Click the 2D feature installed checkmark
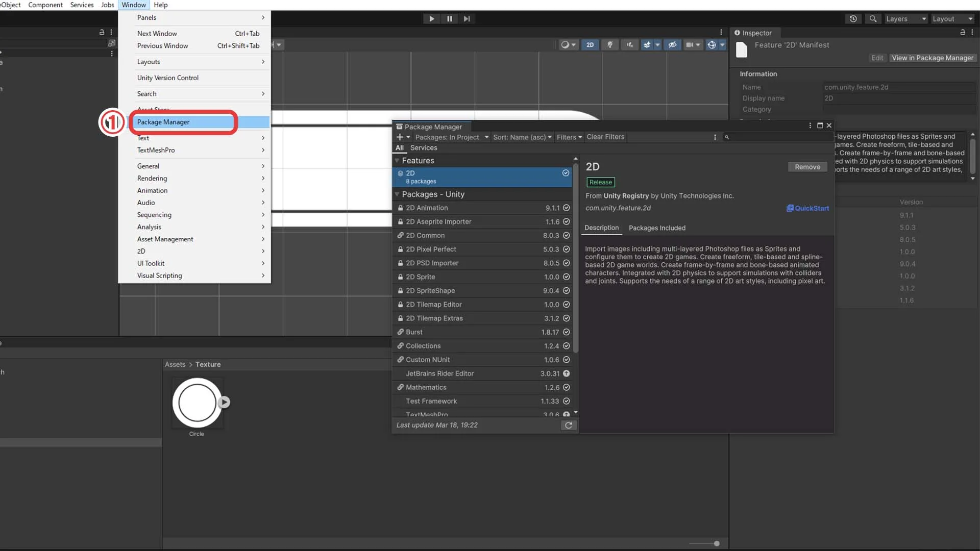The width and height of the screenshot is (980, 551). tap(566, 173)
